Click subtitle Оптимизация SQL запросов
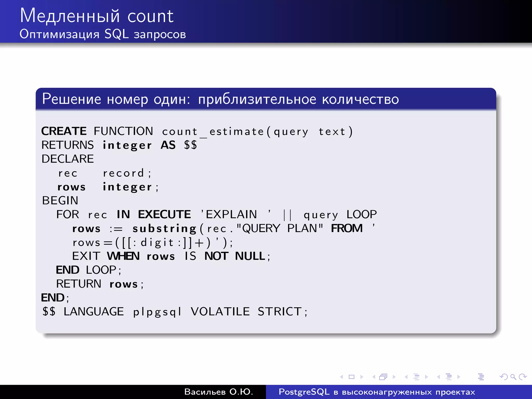Screen dimensions: 532x399 (x=103, y=34)
